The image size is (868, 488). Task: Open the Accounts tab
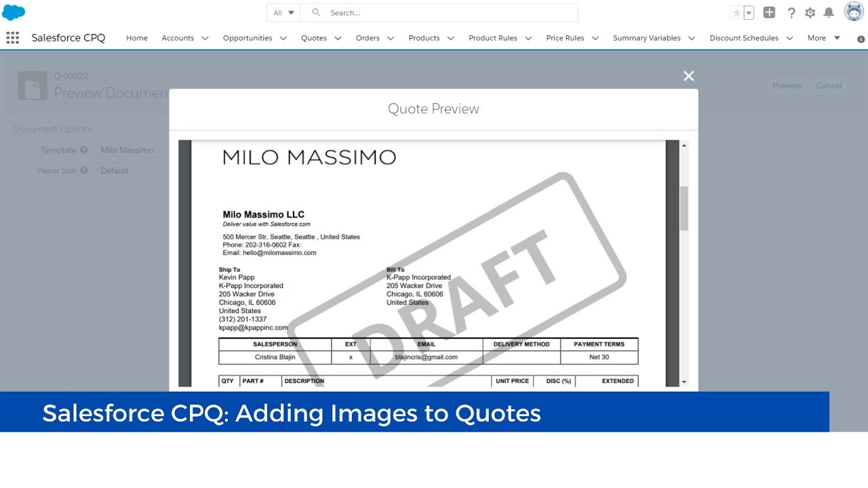tap(178, 38)
